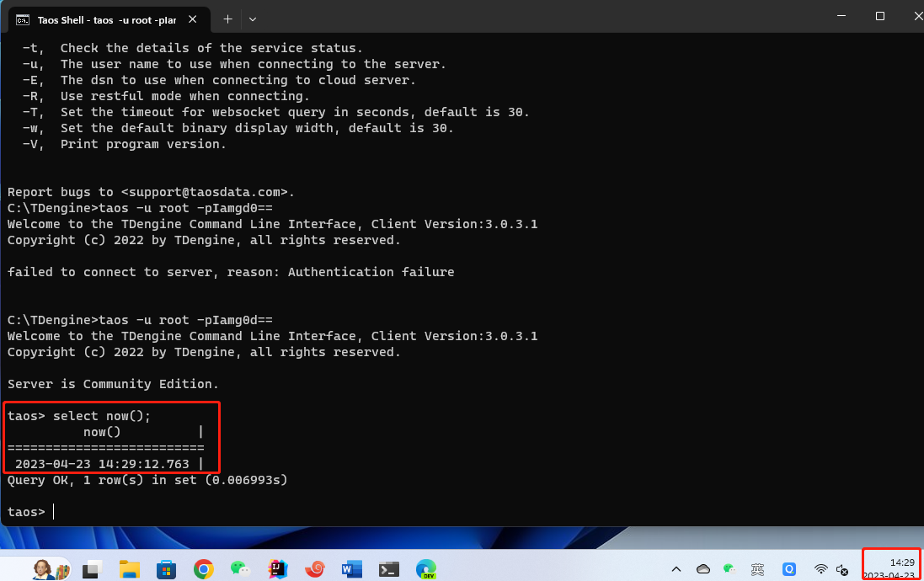
Task: Launch IntelliJ IDEA from the taskbar
Action: pos(276,569)
